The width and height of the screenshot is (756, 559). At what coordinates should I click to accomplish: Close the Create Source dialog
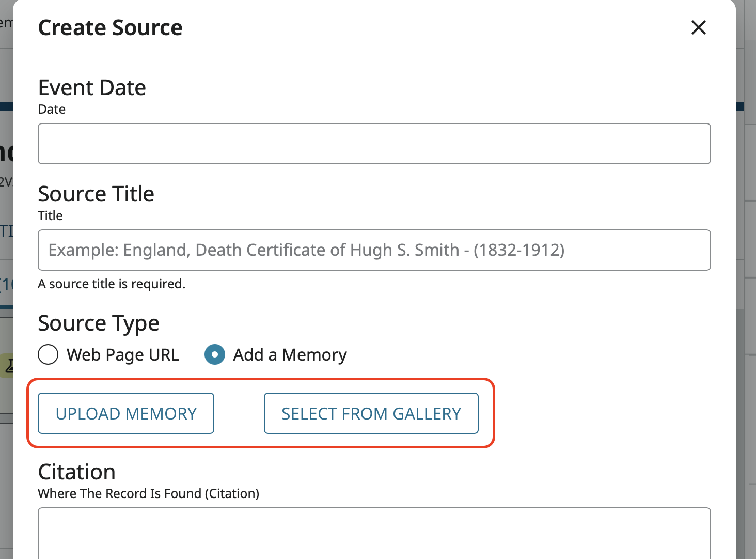(698, 27)
